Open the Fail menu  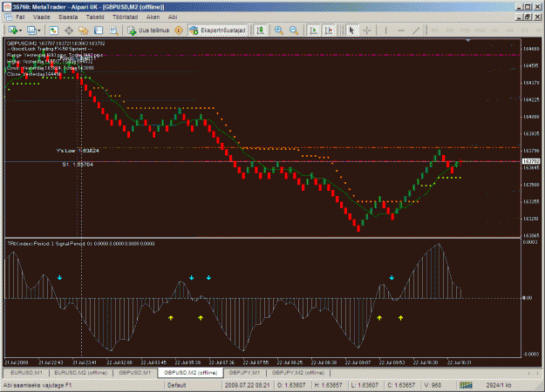coord(20,17)
